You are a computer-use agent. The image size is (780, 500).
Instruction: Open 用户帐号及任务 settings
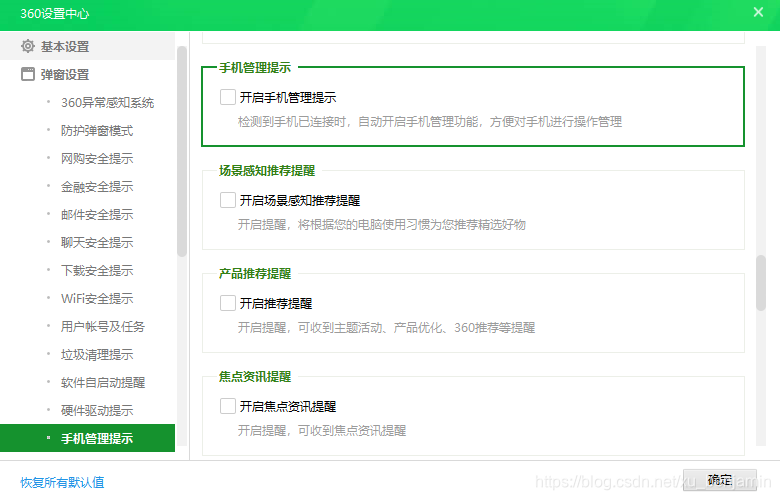(102, 326)
